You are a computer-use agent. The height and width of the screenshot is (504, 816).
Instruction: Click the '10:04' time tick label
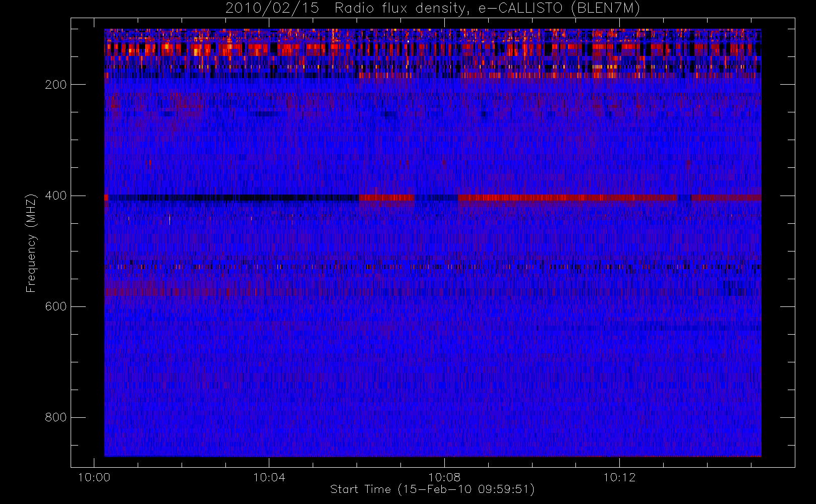tap(269, 477)
